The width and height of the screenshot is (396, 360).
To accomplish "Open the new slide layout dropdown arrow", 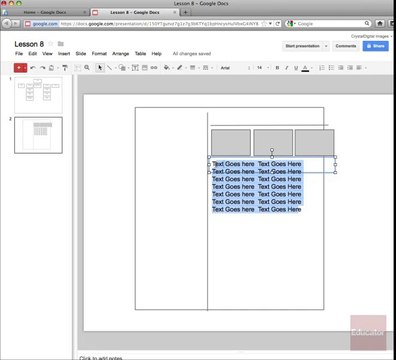I will point(25,68).
